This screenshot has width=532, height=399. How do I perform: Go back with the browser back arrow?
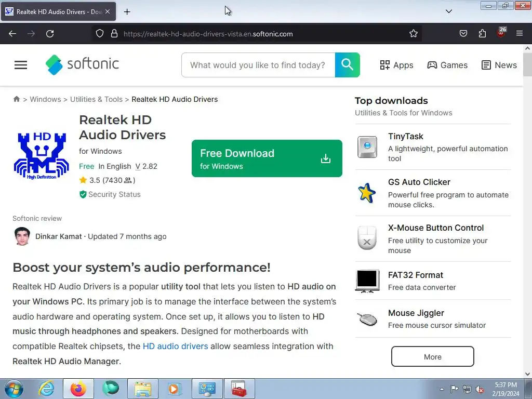coord(12,34)
